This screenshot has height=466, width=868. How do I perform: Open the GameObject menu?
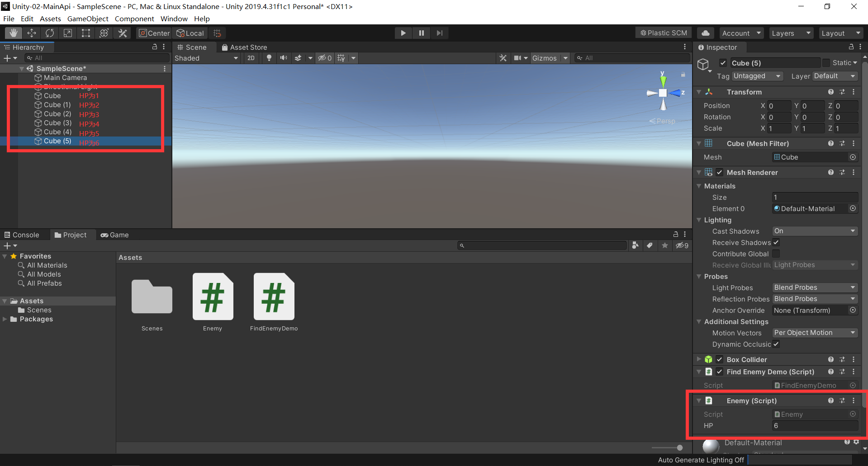tap(88, 19)
